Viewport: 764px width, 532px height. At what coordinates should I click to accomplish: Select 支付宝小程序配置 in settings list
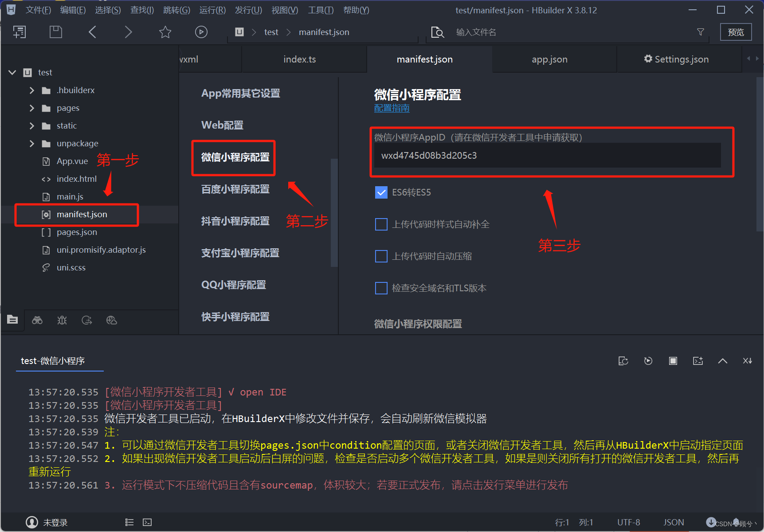240,253
